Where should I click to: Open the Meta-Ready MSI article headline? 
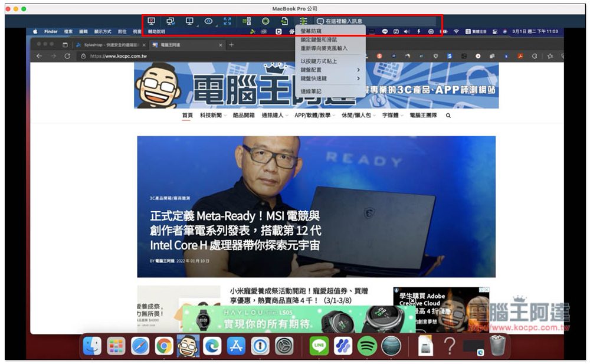point(235,230)
